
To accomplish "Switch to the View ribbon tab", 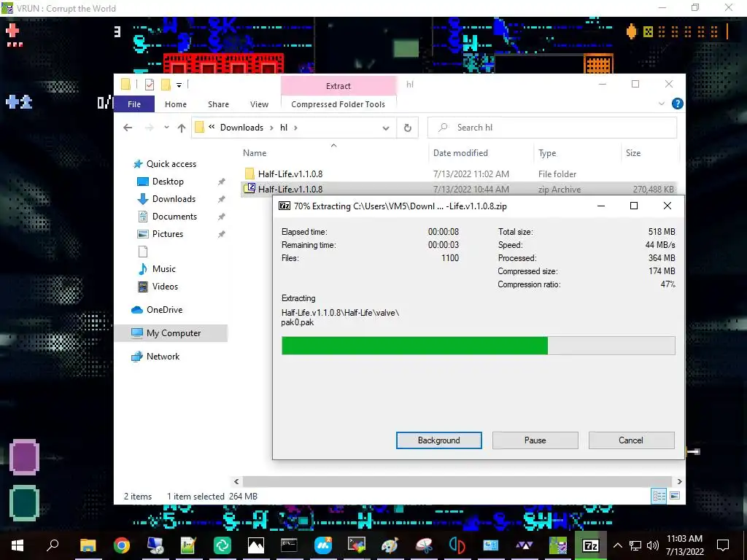I will click(x=259, y=104).
